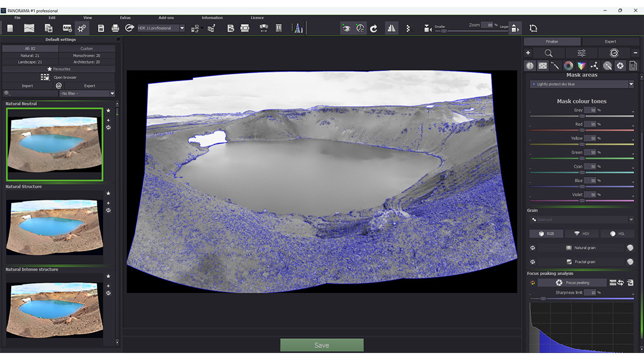
Task: Mark Natural Neutral preset as favourite
Action: click(x=108, y=111)
